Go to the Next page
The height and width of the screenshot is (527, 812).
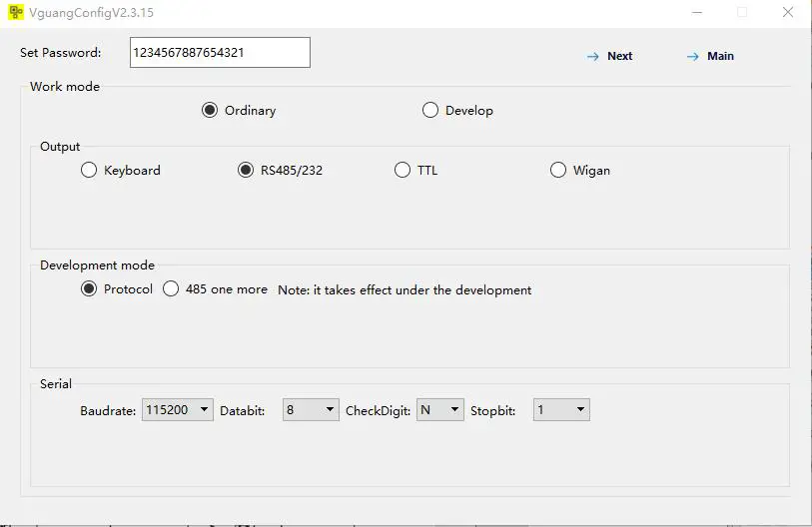coord(609,56)
